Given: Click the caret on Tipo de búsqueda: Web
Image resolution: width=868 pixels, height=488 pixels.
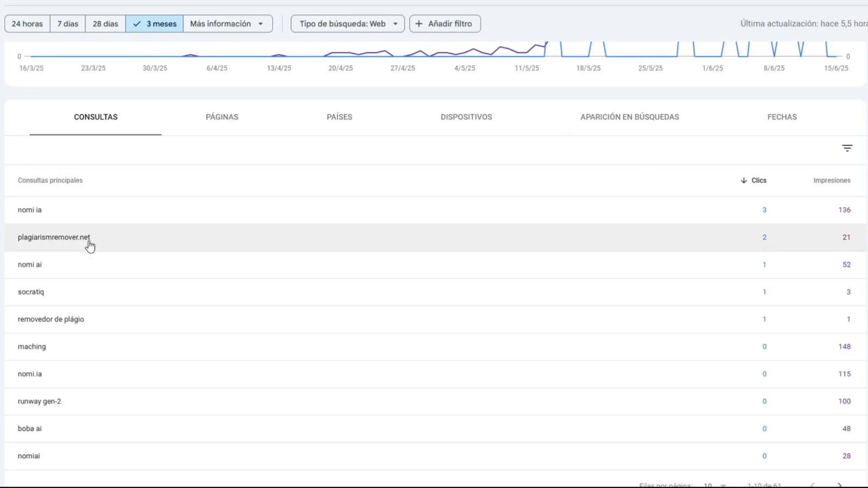Looking at the screenshot, I should tap(395, 23).
